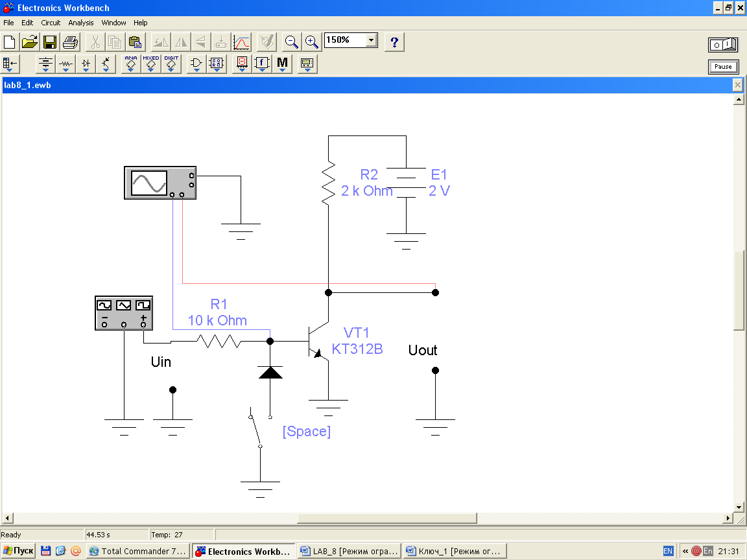Open the Favorites parts bin
747x560 pixels.
tap(10, 64)
